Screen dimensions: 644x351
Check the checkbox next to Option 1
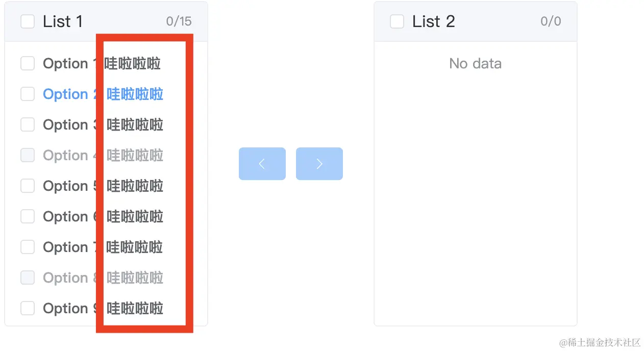(28, 63)
